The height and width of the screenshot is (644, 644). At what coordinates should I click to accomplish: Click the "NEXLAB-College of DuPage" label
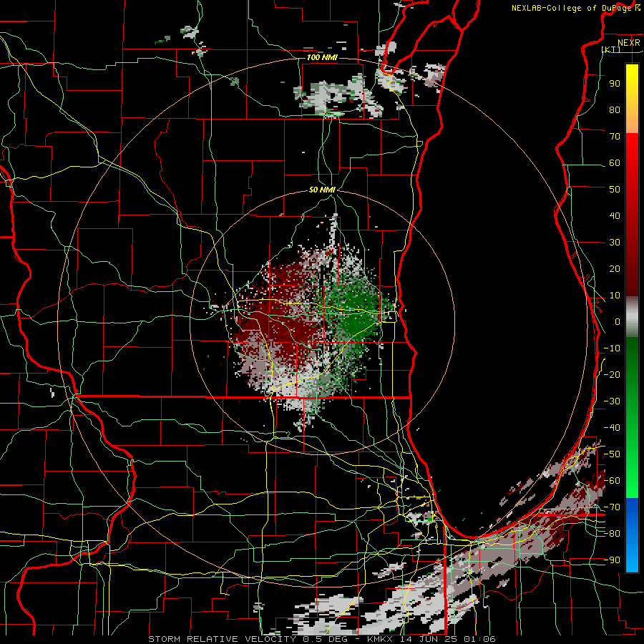(x=571, y=8)
